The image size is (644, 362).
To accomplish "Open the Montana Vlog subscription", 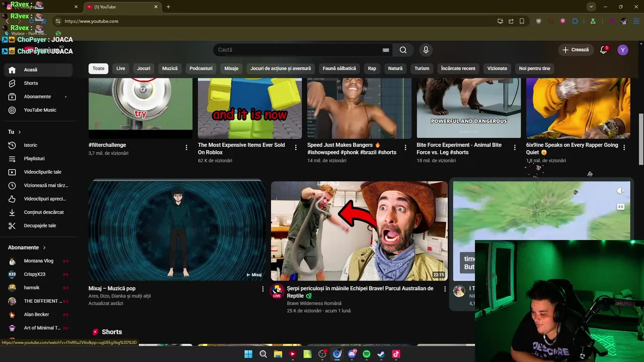I will coord(38,261).
